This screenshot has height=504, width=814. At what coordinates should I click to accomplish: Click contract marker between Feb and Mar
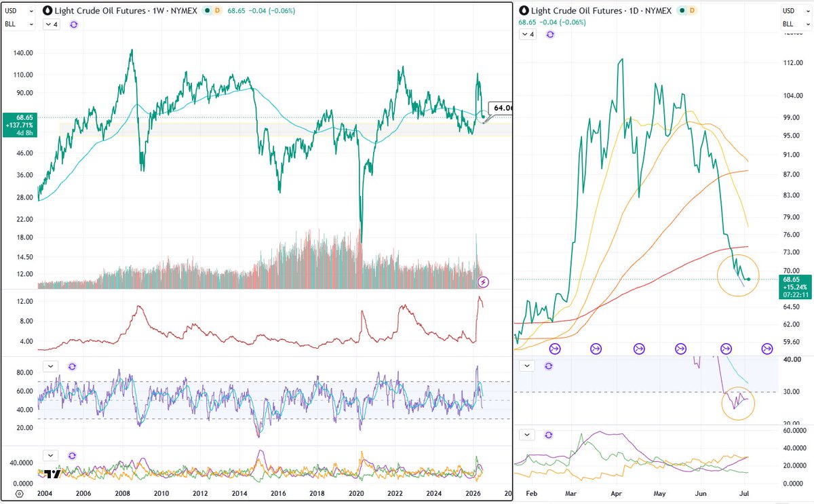554,349
